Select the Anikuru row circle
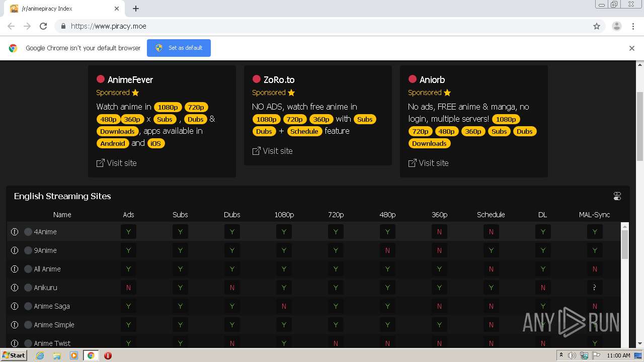This screenshot has height=362, width=644. coord(28,288)
